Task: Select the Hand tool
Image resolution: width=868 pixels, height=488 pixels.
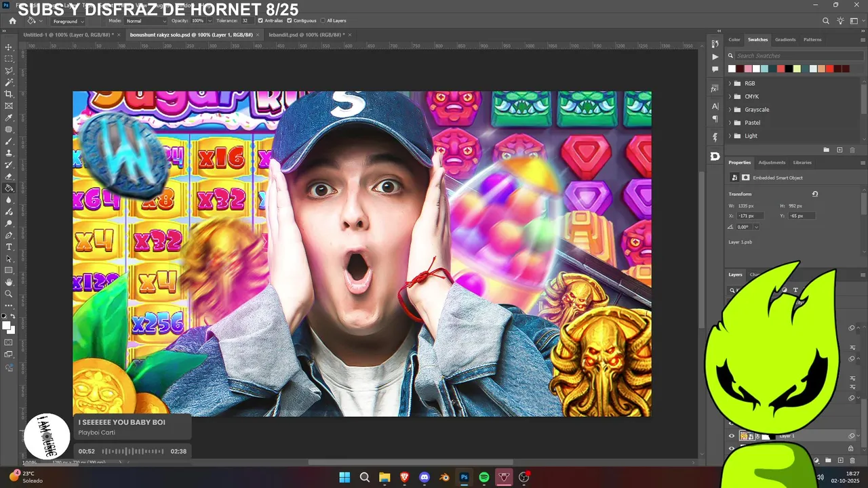Action: [9, 282]
